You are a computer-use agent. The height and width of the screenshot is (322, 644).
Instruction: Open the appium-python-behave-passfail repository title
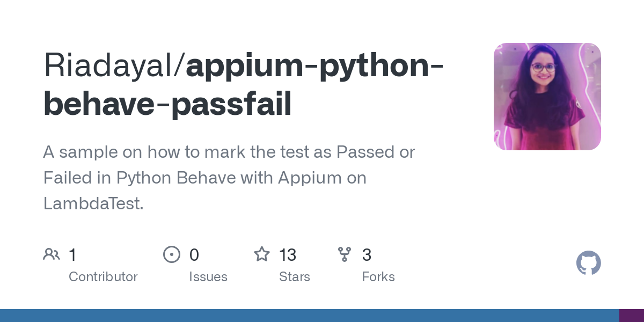point(244,85)
